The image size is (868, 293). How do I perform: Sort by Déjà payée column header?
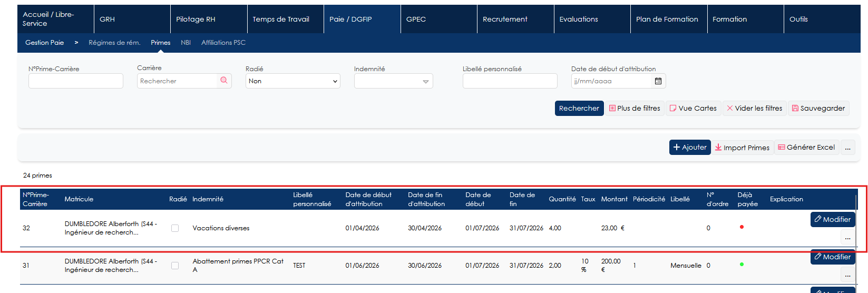pyautogui.click(x=748, y=199)
